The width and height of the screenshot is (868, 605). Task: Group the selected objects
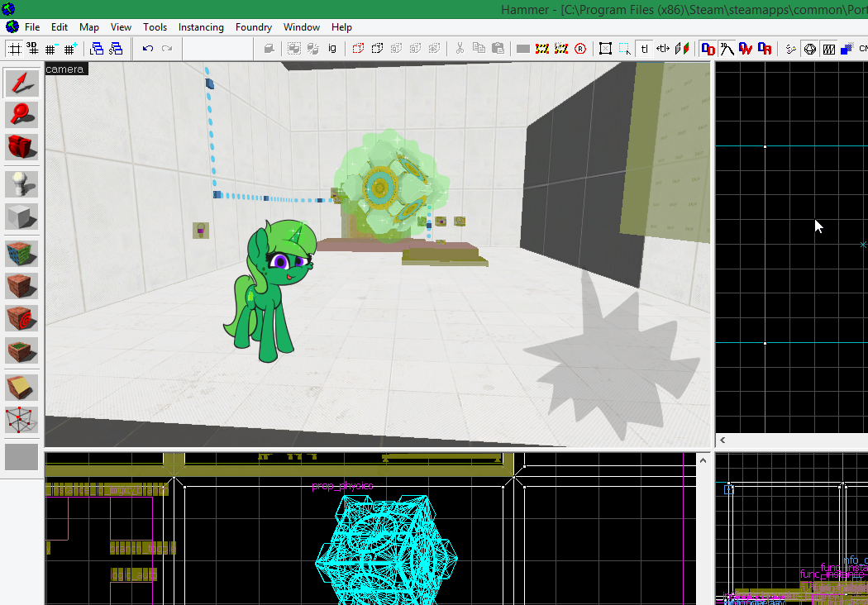pos(294,49)
